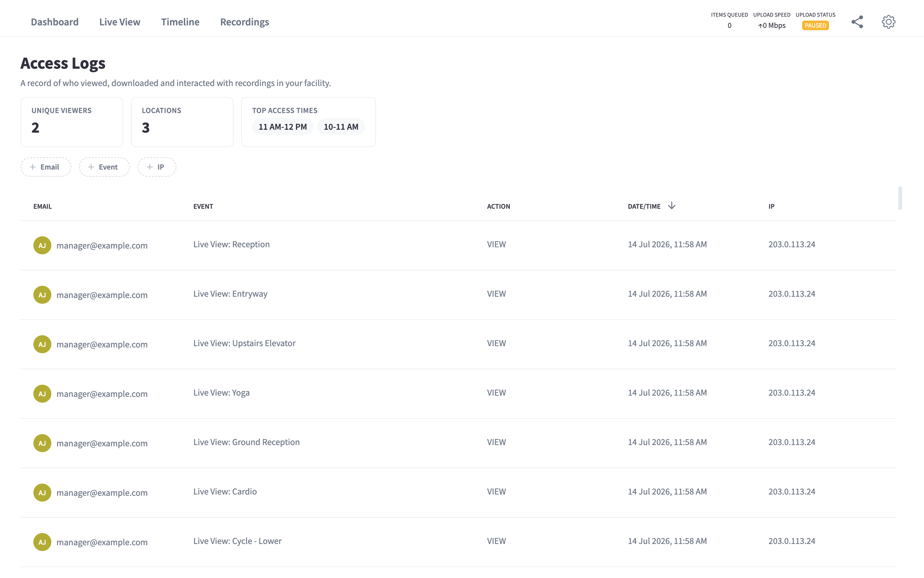This screenshot has width=924, height=578.
Task: Open the share icon in header
Action: [x=857, y=22]
